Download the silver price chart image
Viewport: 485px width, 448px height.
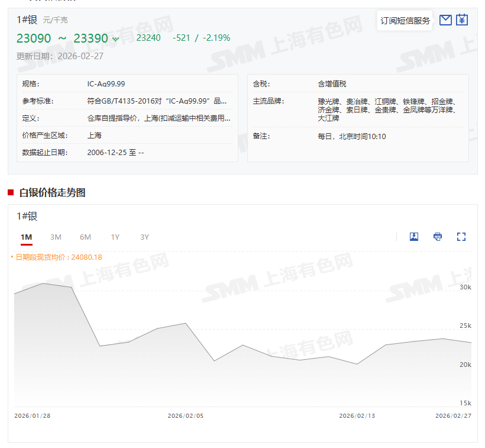414,237
